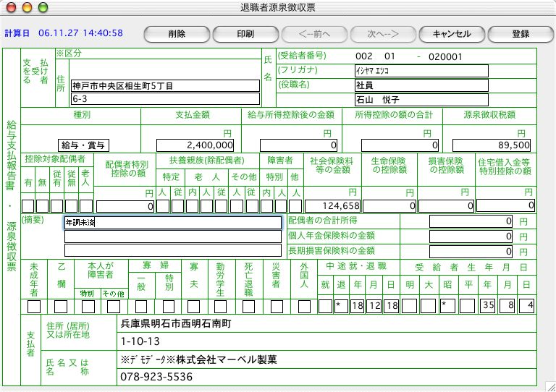Select the address field 神戸市中央区相生町5丁目
Viewport: 556px width, 392px height.
[x=164, y=85]
